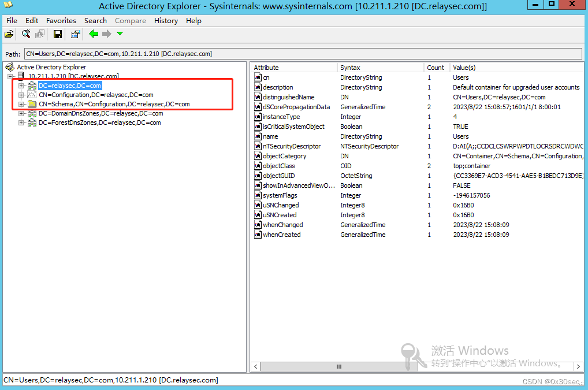Select the whenChanged attribute row
Image resolution: width=588 pixels, height=390 pixels.
click(x=419, y=225)
